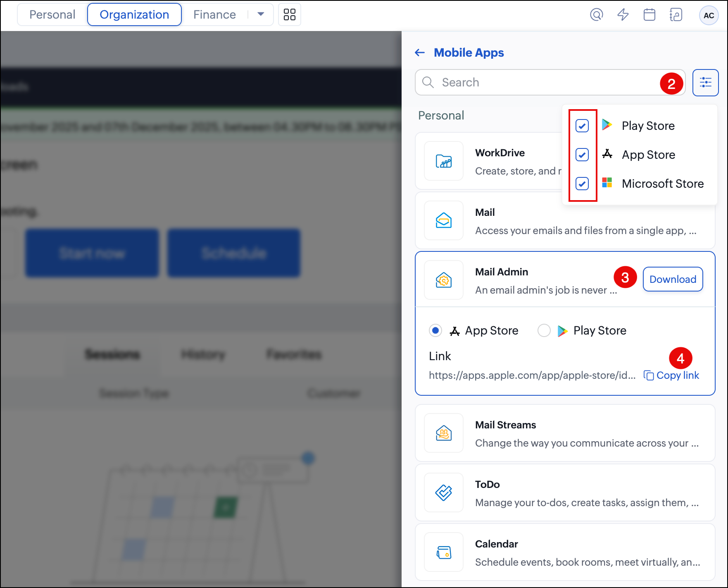728x588 pixels.
Task: Uncheck the Play Store filter checkbox
Action: 582,126
